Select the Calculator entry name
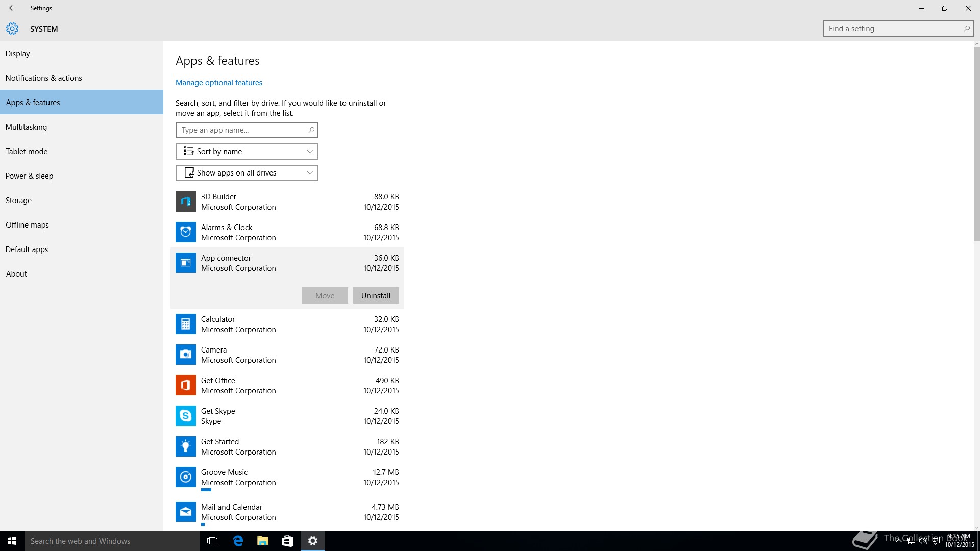The height and width of the screenshot is (551, 980). point(218,319)
